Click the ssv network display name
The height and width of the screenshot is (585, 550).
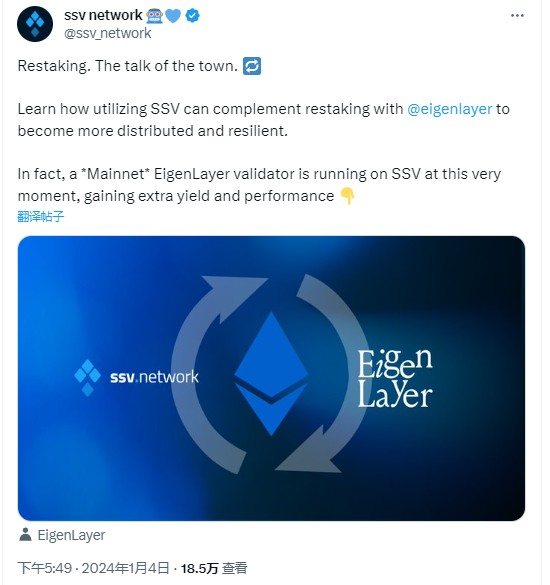tap(103, 15)
